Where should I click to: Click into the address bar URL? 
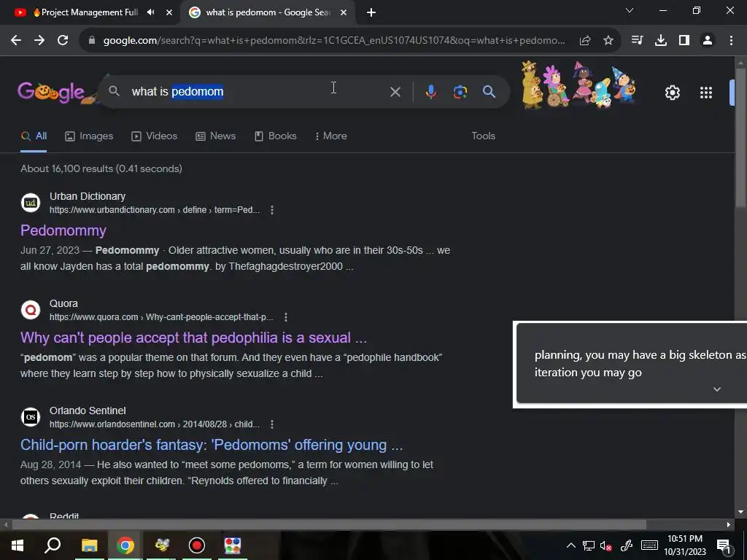333,41
